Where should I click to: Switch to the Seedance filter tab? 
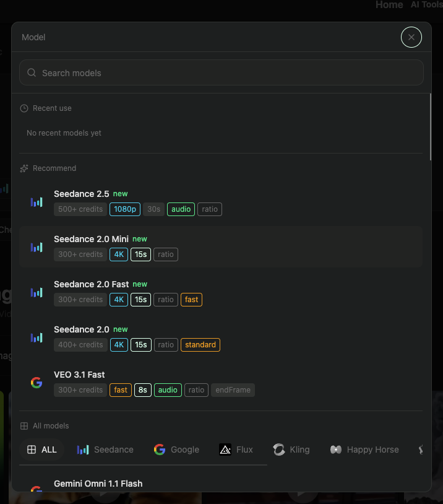pyautogui.click(x=105, y=450)
